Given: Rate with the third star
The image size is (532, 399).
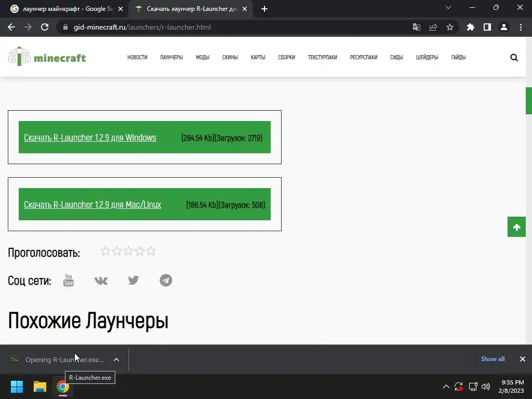Looking at the screenshot, I should point(128,251).
